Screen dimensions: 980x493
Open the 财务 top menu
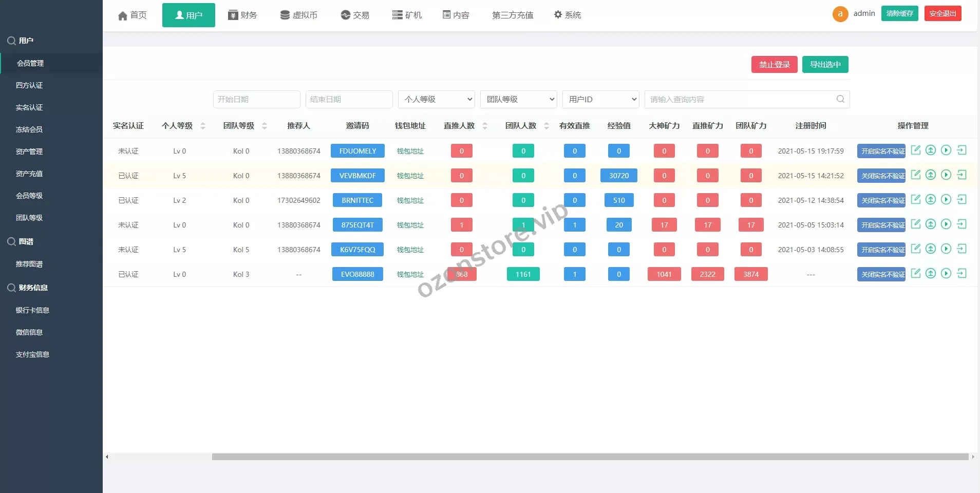coord(242,15)
